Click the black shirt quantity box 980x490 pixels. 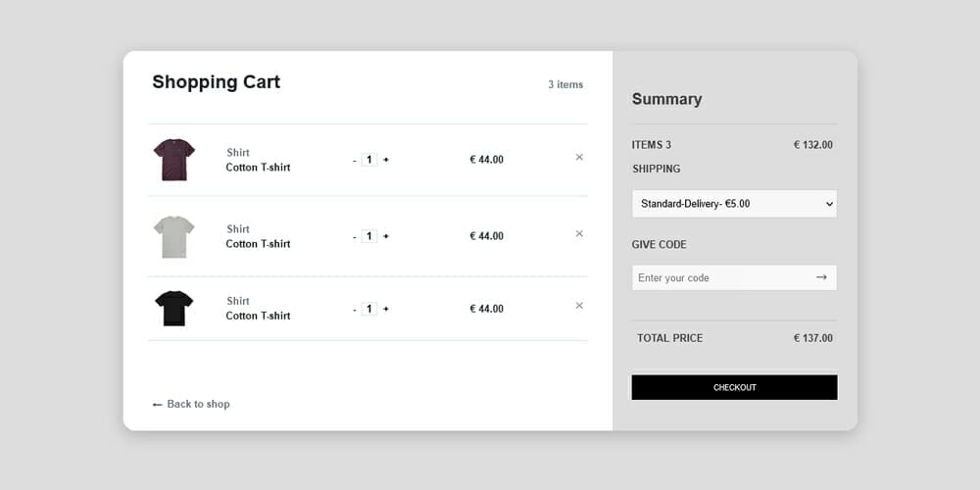coord(369,309)
